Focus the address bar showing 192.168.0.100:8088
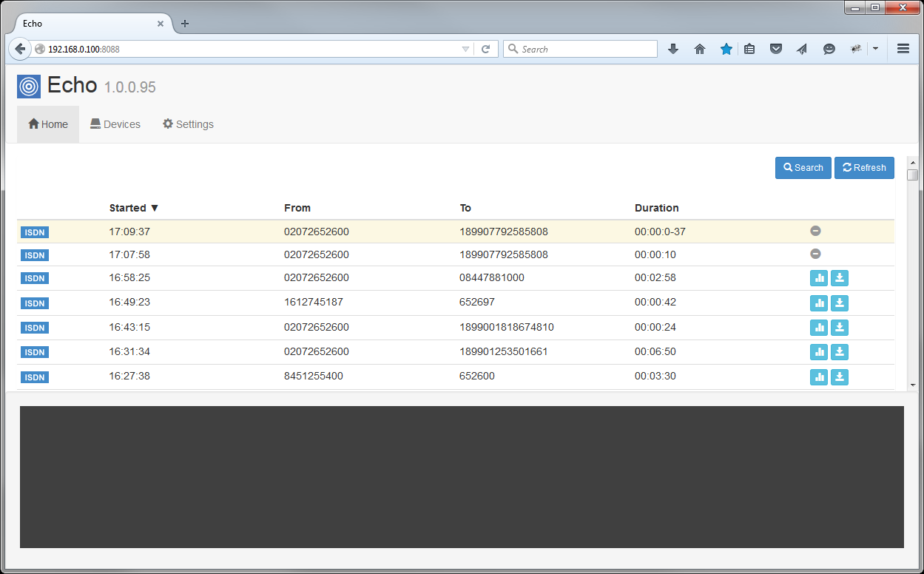 252,49
